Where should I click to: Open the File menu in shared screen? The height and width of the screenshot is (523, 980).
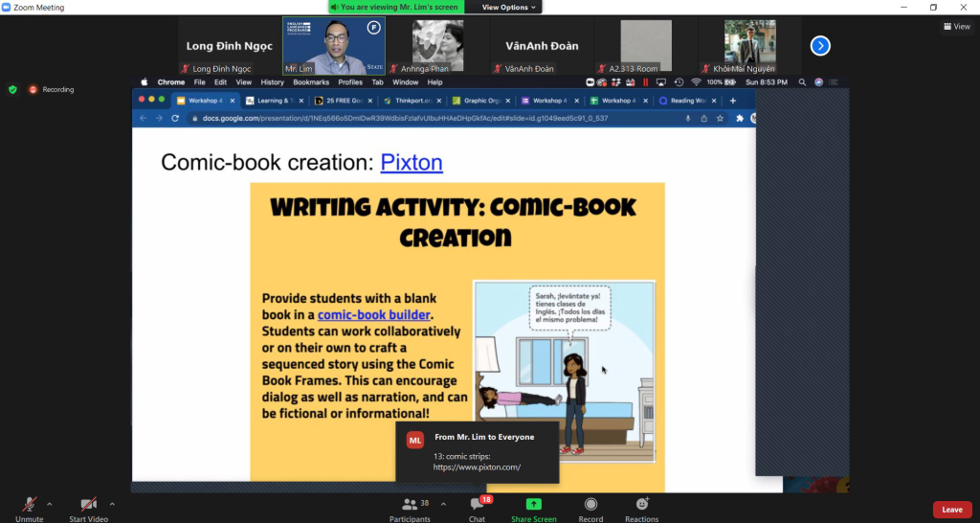(x=199, y=82)
